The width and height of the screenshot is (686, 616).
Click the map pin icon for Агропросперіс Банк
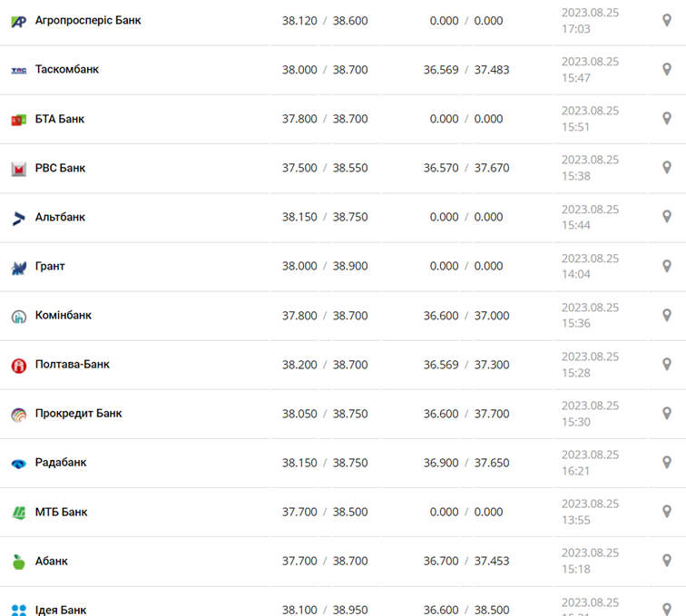pos(667,20)
